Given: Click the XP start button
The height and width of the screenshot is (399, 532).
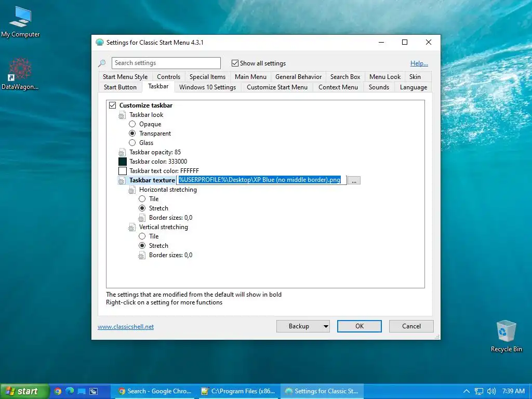Looking at the screenshot, I should tap(24, 391).
